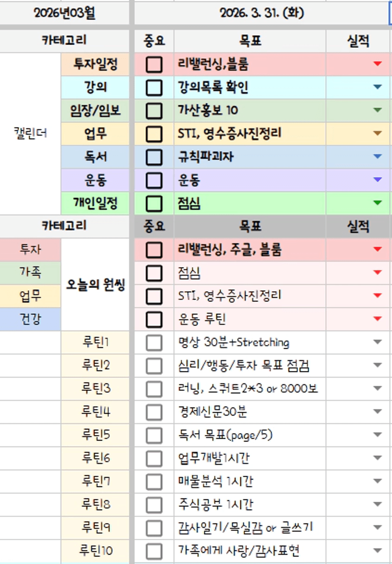
Task: Tick the 루틴4 경제신문30분 checkbox
Action: click(x=154, y=412)
